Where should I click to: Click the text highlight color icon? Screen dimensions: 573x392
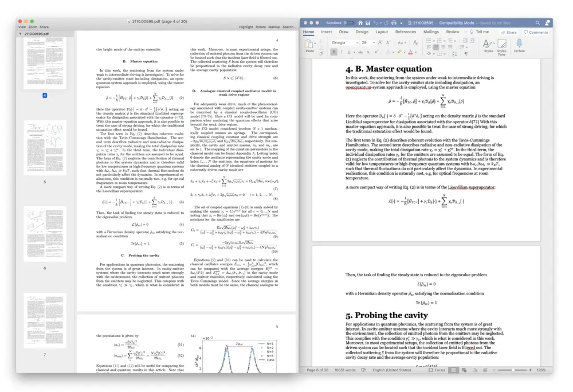(x=400, y=52)
